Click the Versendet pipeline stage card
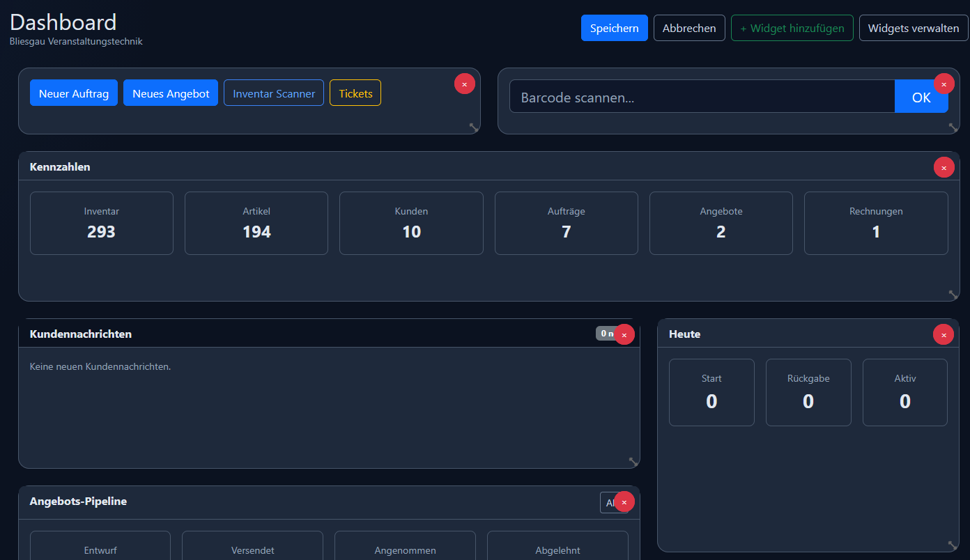This screenshot has height=560, width=970. point(252,546)
